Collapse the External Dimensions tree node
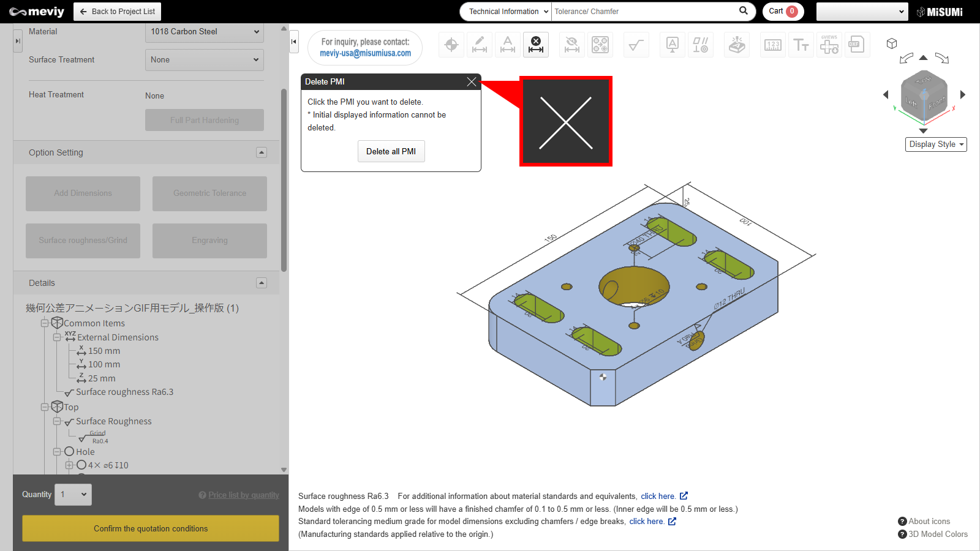The height and width of the screenshot is (551, 980). [x=57, y=337]
